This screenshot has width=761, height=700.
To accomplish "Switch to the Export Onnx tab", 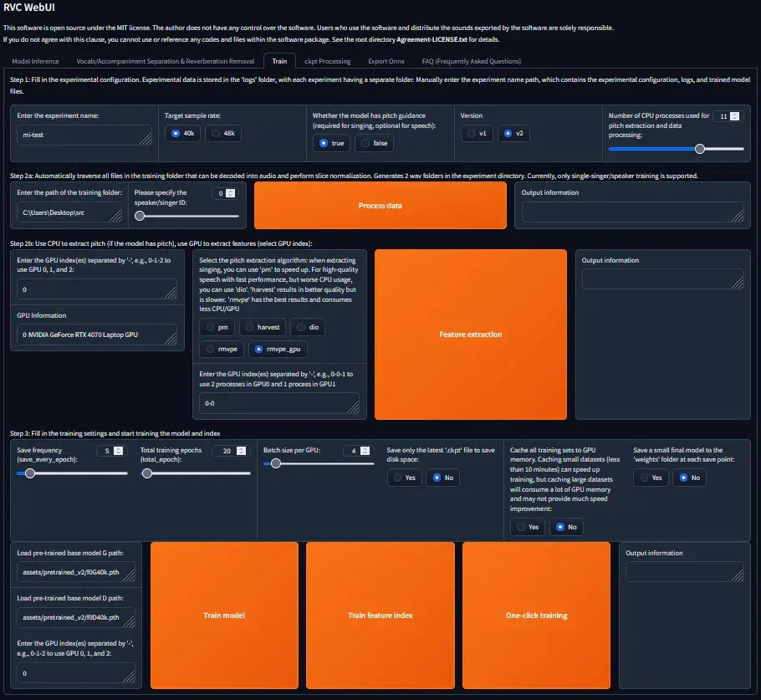I will pos(386,60).
